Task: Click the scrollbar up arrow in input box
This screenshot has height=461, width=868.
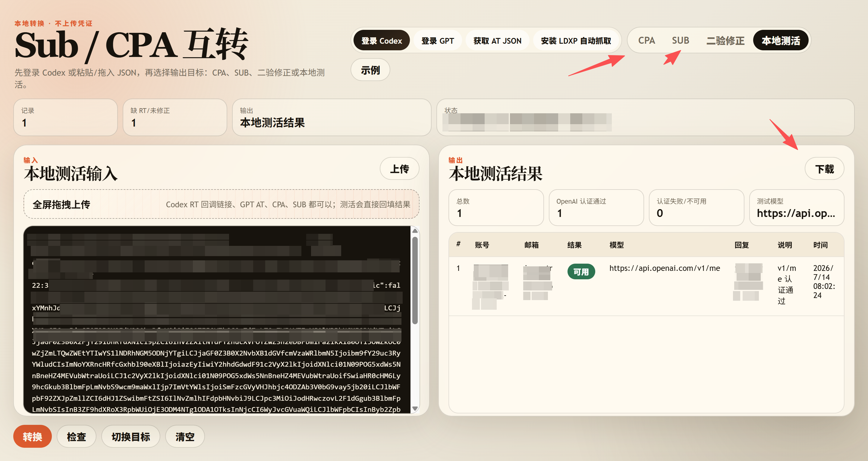Action: point(415,231)
